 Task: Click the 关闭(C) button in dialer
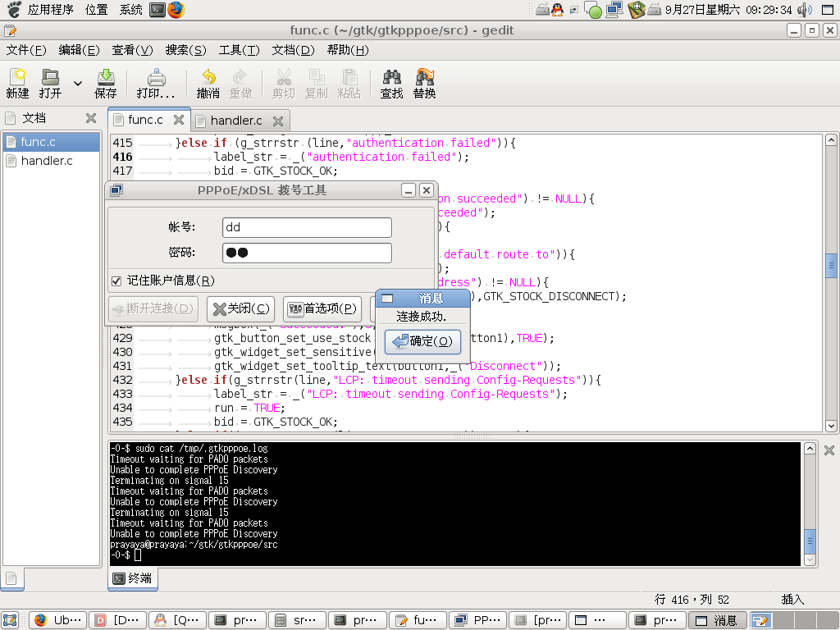pos(240,309)
